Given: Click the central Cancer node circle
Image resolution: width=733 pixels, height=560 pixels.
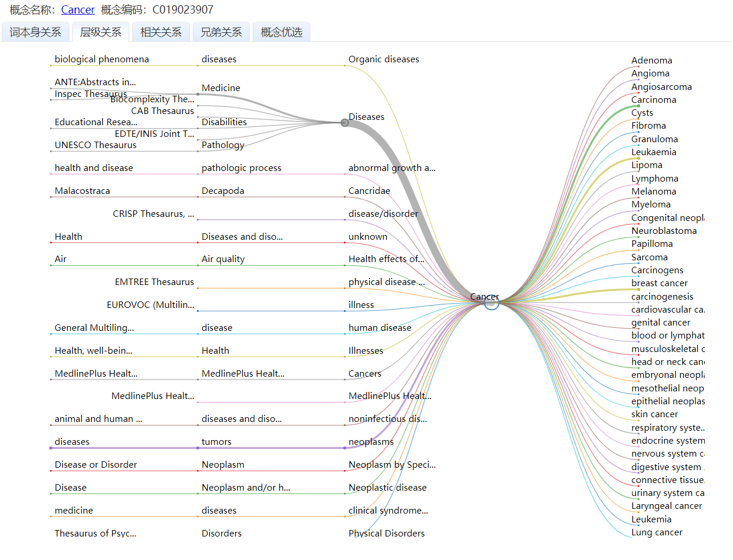Looking at the screenshot, I should 491,303.
